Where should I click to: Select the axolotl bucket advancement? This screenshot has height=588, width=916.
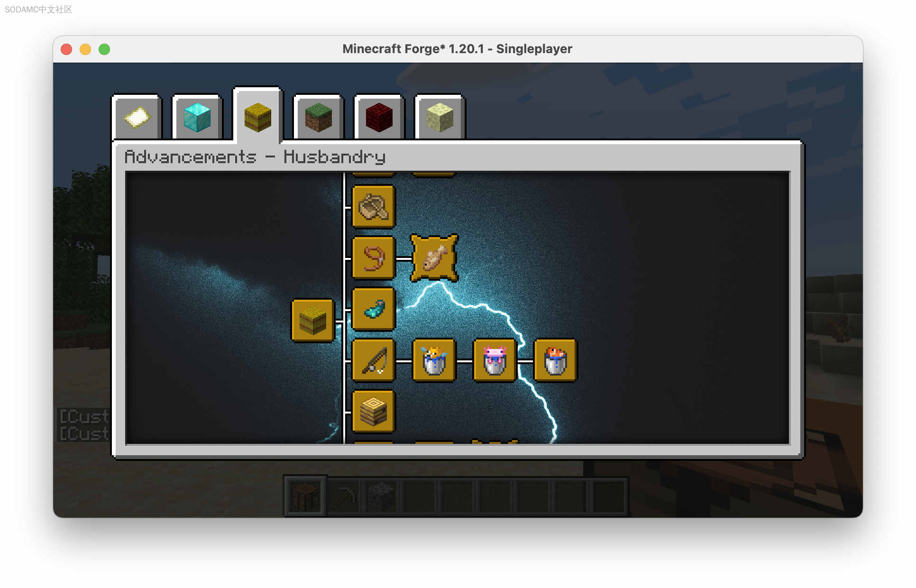point(495,360)
